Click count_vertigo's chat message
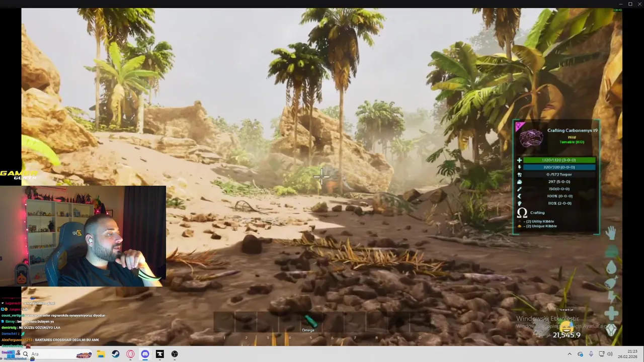644x362 pixels. point(53,315)
